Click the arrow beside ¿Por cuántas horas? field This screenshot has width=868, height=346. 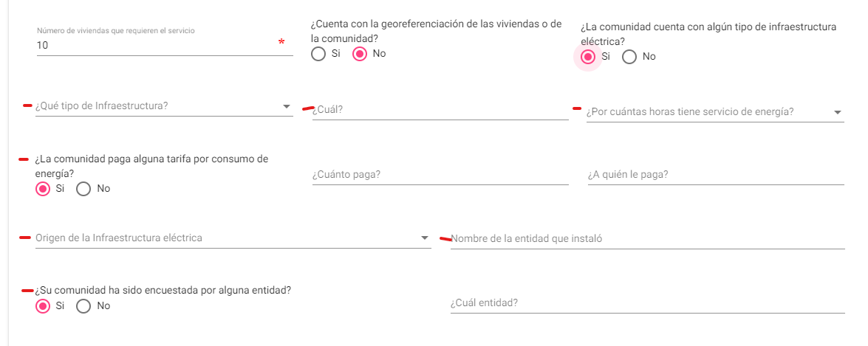837,112
